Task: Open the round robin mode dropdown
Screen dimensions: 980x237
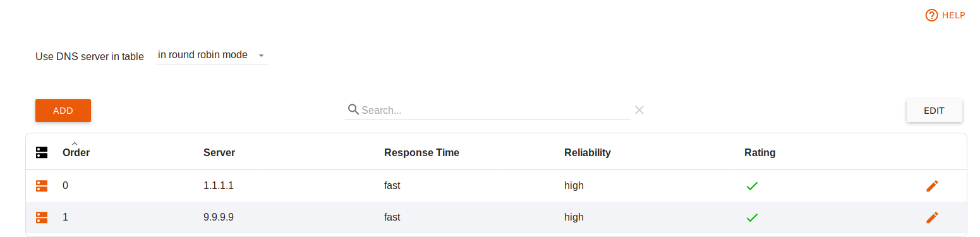Action: (x=213, y=55)
